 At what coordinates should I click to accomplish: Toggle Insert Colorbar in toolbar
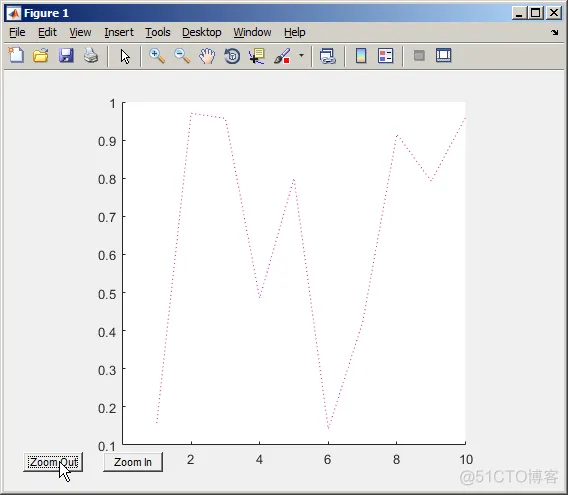361,56
